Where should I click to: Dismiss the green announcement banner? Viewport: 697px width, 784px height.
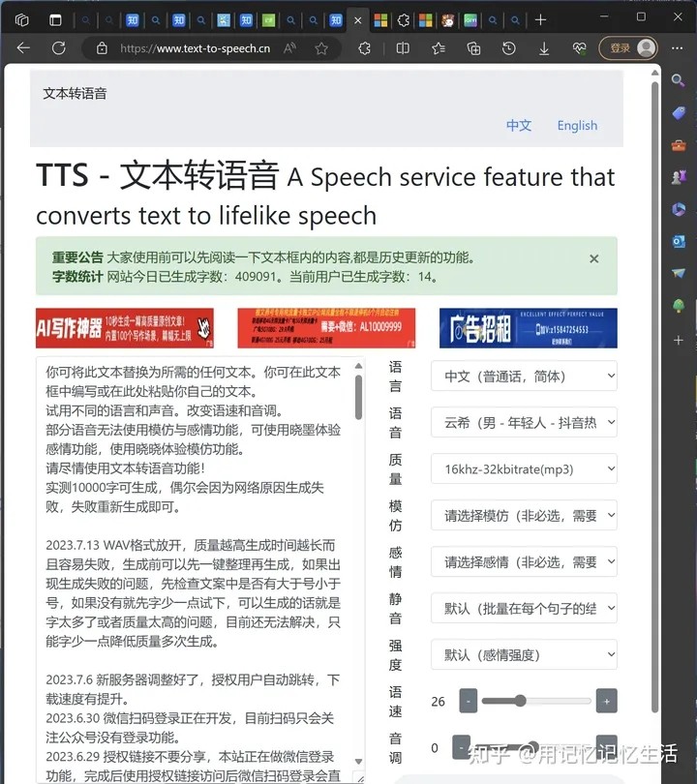click(x=594, y=258)
